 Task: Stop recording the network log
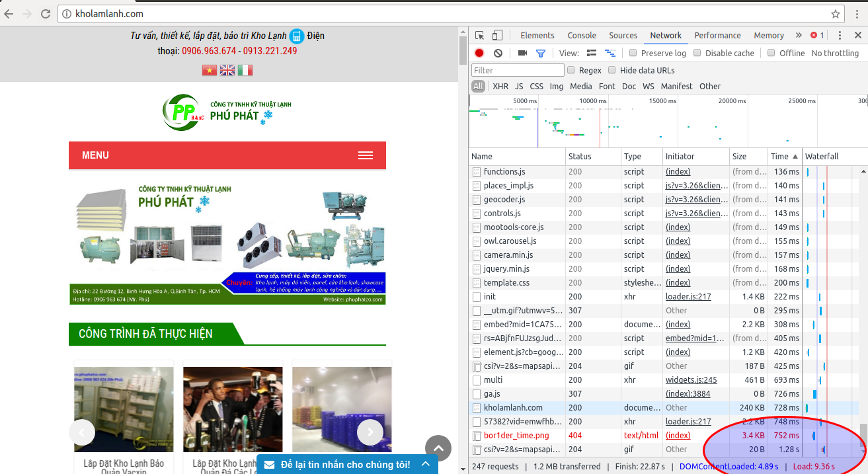tap(479, 53)
